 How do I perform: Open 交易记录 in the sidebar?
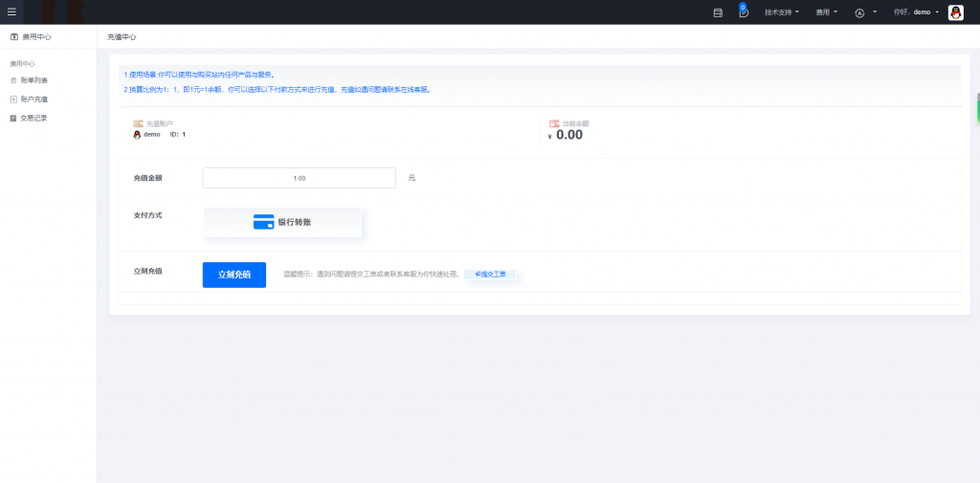click(x=33, y=119)
